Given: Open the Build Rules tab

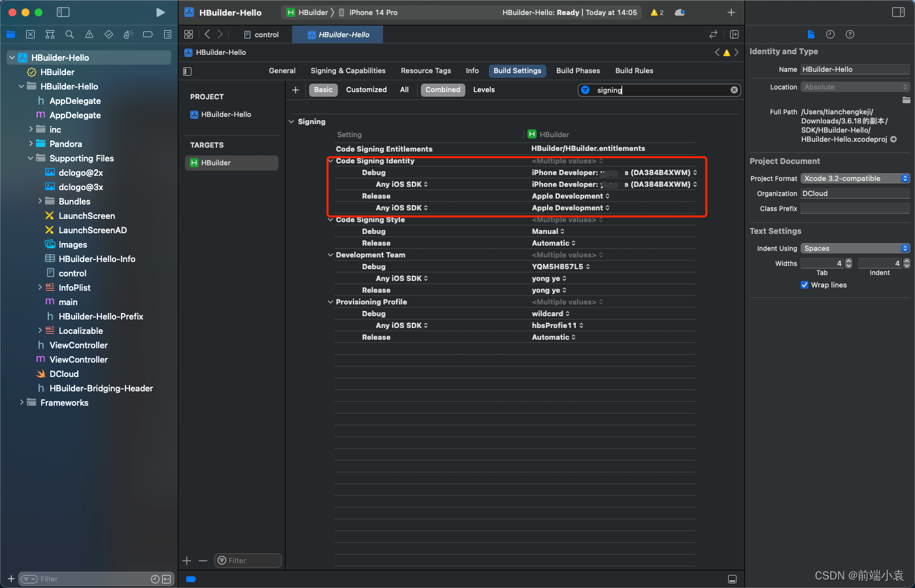Looking at the screenshot, I should click(x=634, y=71).
